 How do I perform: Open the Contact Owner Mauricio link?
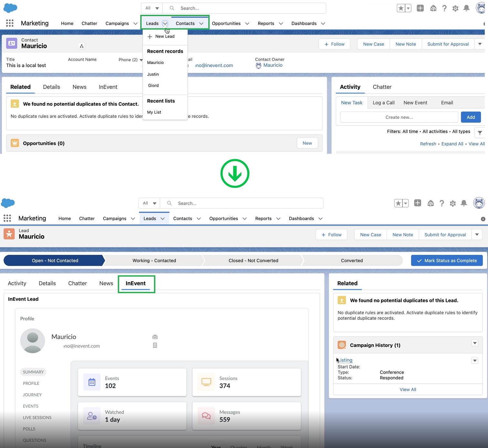click(x=273, y=65)
